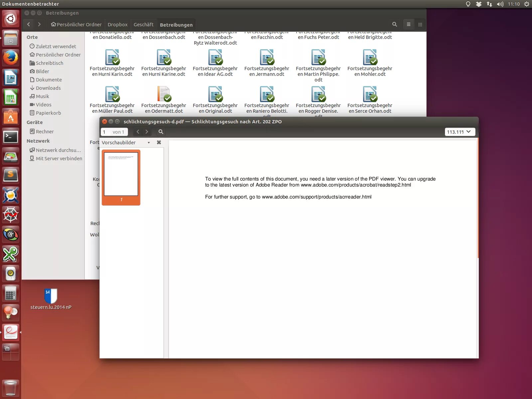Go to next PDF page arrow
The height and width of the screenshot is (399, 532).
pyautogui.click(x=147, y=132)
